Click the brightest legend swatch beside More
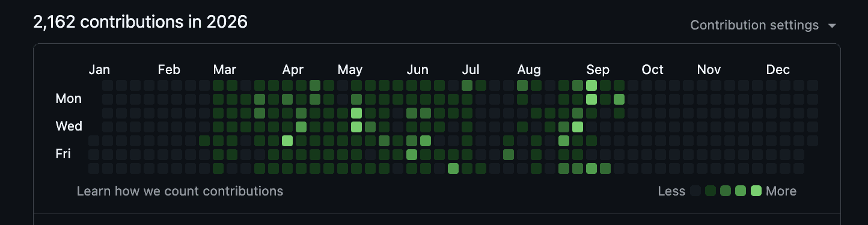The image size is (868, 225). click(x=756, y=191)
